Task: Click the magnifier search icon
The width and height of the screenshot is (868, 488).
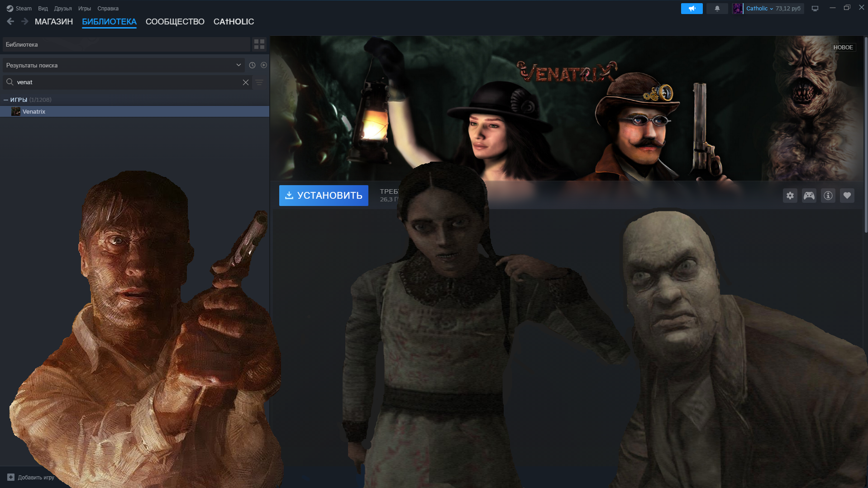Action: (10, 82)
